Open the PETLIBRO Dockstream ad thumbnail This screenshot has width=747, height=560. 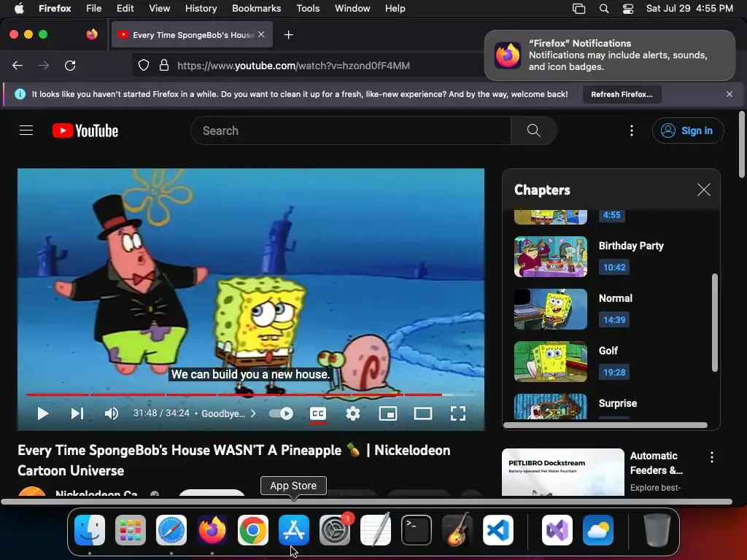pos(563,472)
